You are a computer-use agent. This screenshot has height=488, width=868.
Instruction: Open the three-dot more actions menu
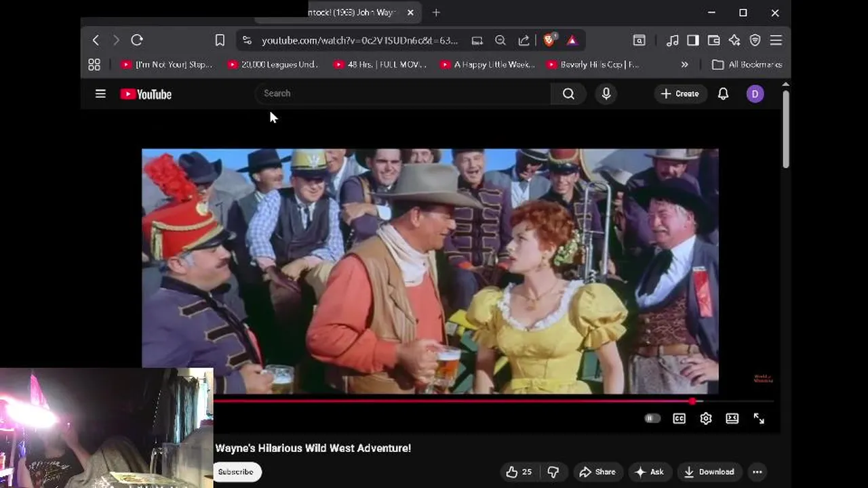tap(757, 472)
